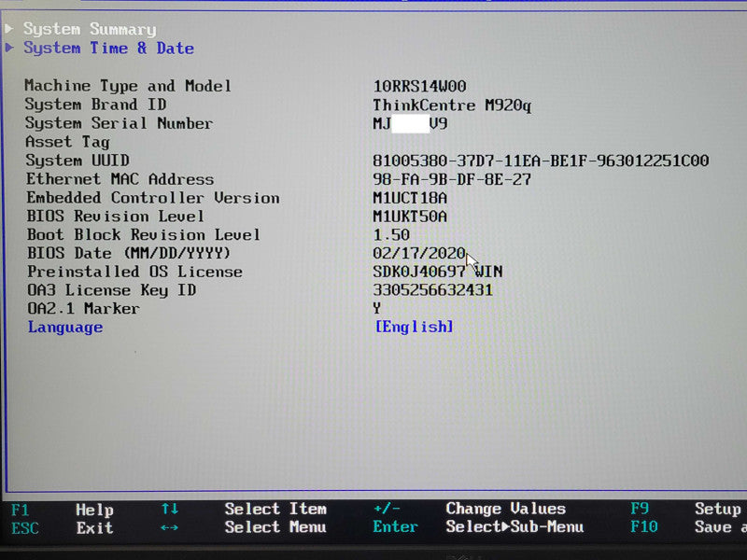Click the UUID value starting 81005380
The height and width of the screenshot is (560, 747).
point(541,161)
